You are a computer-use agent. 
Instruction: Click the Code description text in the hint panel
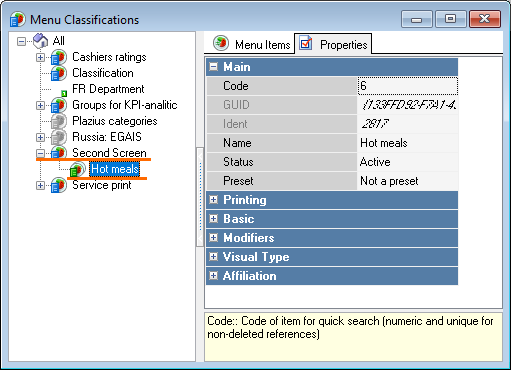click(350, 327)
